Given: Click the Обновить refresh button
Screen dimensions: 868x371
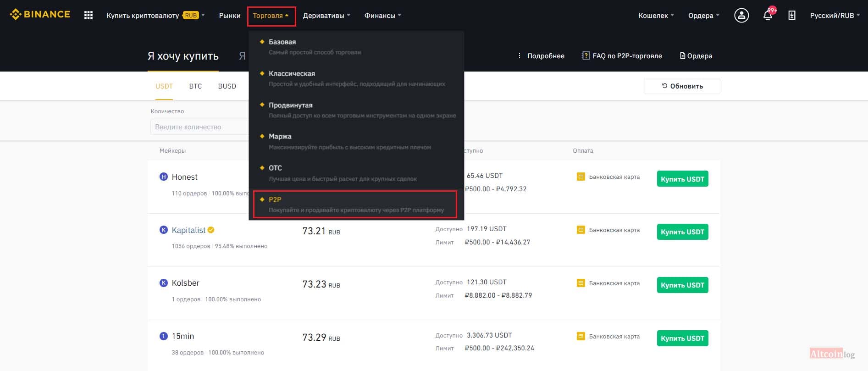Looking at the screenshot, I should tap(682, 86).
